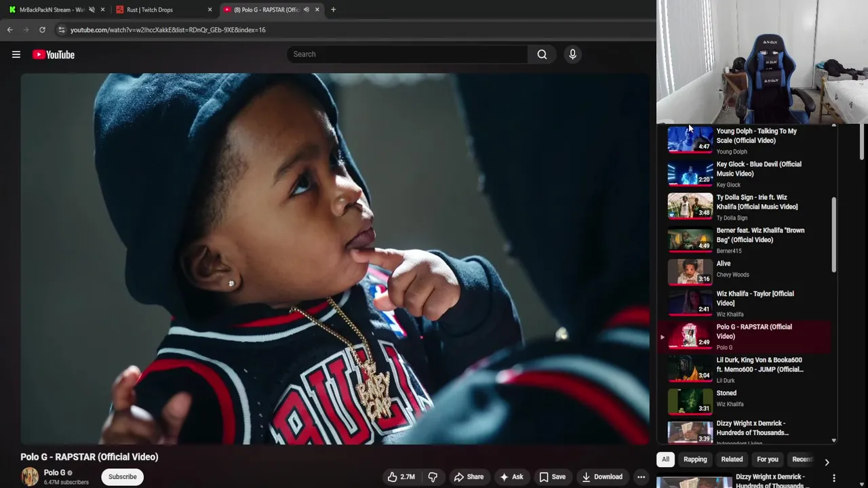Select the Rapping filter chip
The width and height of the screenshot is (868, 488).
coord(695,460)
